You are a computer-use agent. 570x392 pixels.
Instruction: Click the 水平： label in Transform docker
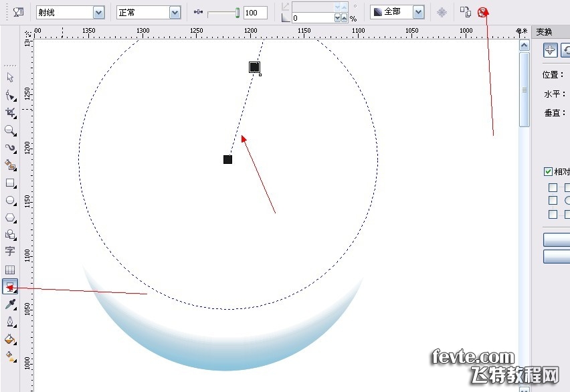pos(555,94)
